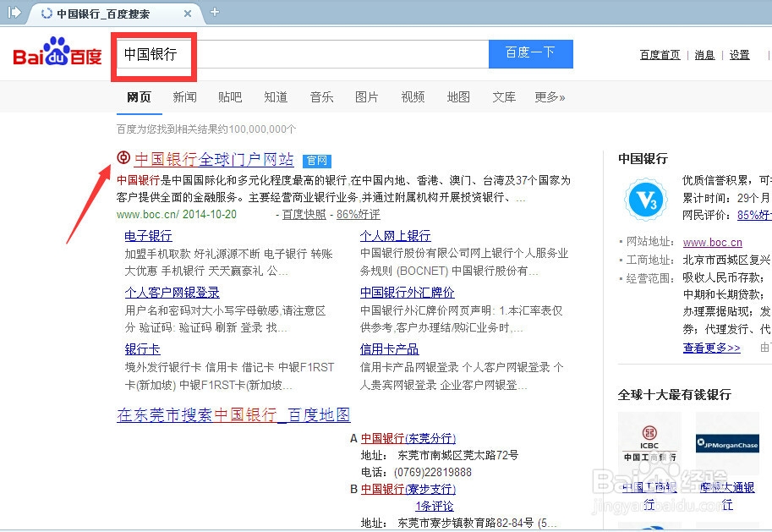772x532 pixels.
Task: Open the 信用卡产品 sublink
Action: (x=390, y=349)
